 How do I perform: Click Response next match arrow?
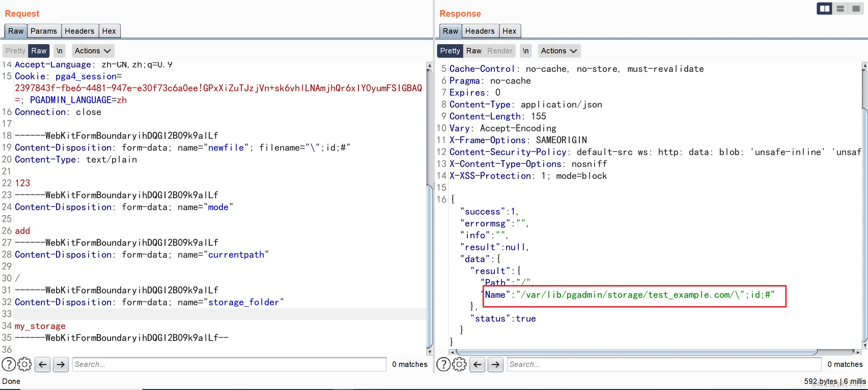click(495, 364)
